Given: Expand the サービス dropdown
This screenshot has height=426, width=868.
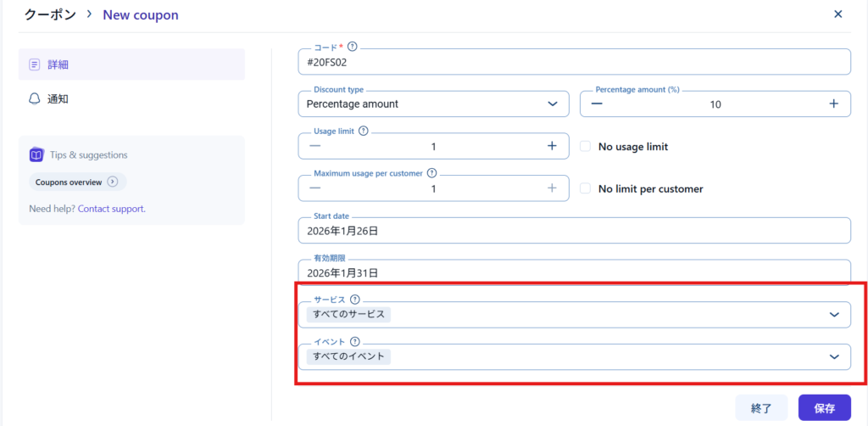Looking at the screenshot, I should click(x=832, y=315).
